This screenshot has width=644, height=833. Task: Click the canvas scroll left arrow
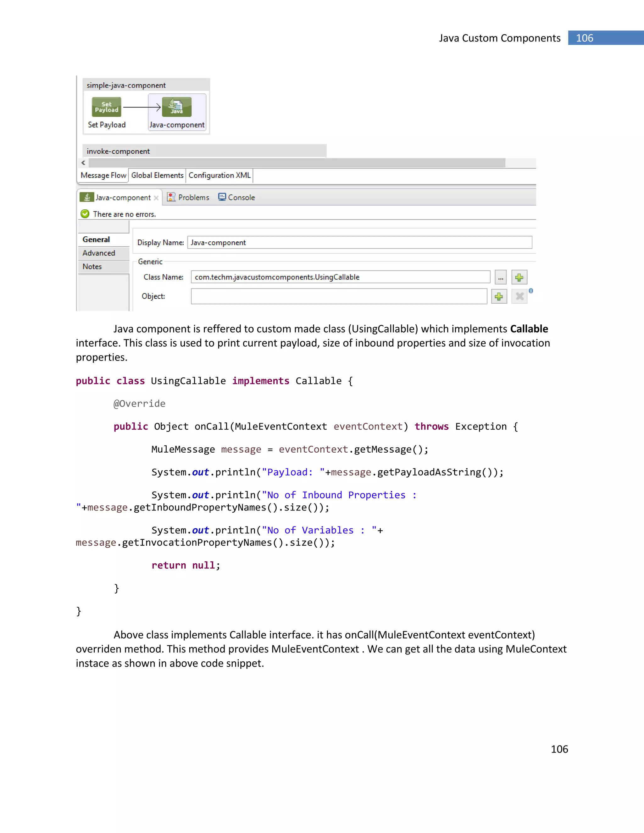(x=83, y=163)
